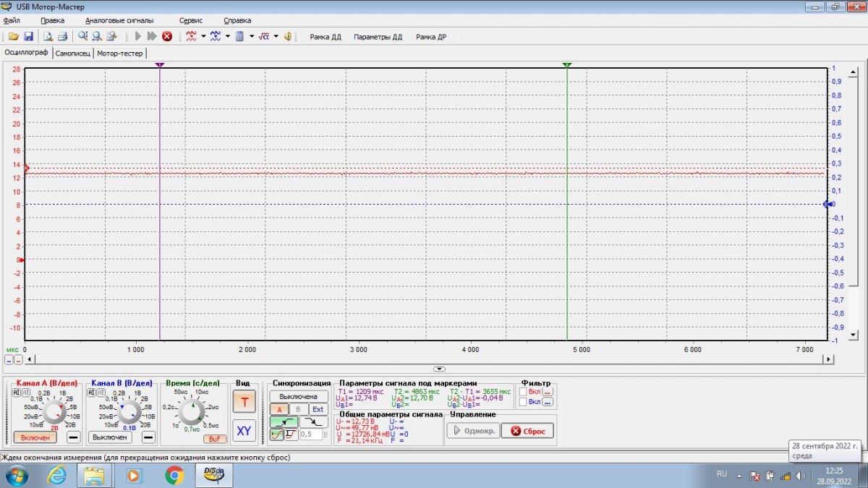
Task: Open dropdown arrow beside calculator icon
Action: click(x=252, y=36)
